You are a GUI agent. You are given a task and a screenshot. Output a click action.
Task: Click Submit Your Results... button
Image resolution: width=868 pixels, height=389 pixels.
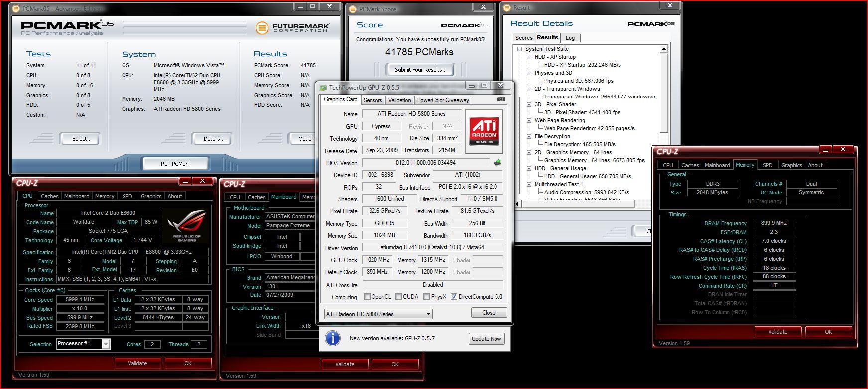(x=420, y=69)
